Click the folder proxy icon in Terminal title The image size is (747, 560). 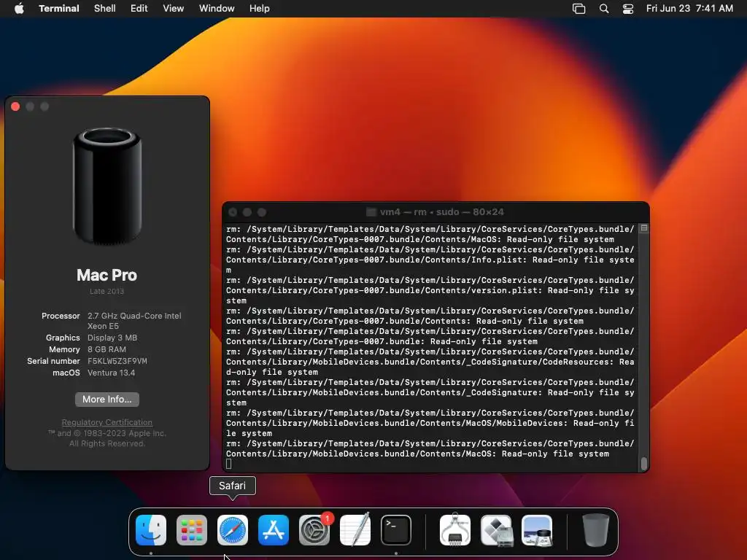pos(371,212)
